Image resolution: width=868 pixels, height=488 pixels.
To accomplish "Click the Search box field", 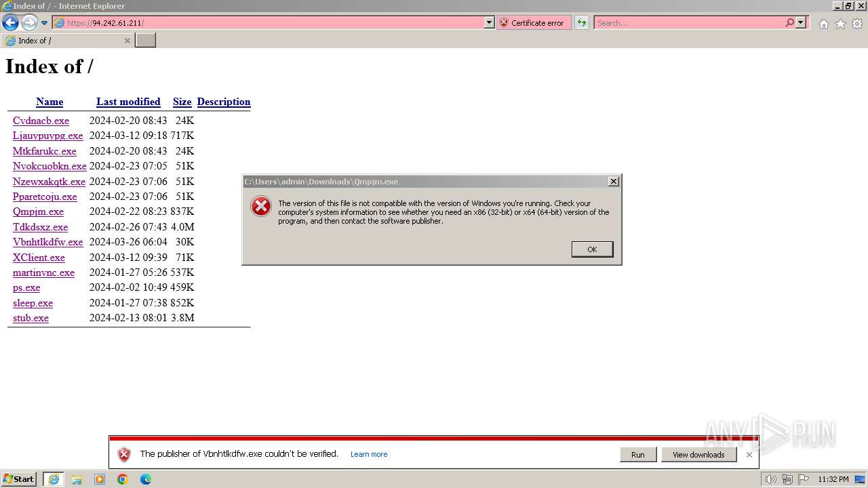I will [688, 22].
